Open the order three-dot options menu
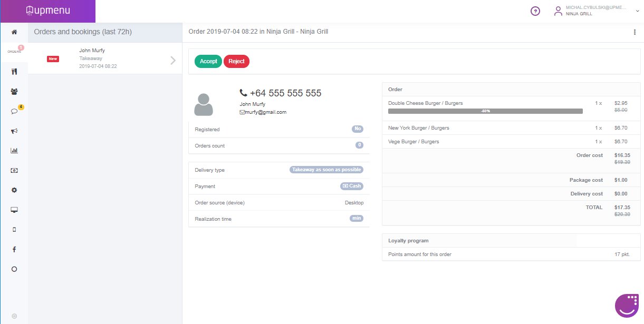The height and width of the screenshot is (324, 644). pos(635,32)
